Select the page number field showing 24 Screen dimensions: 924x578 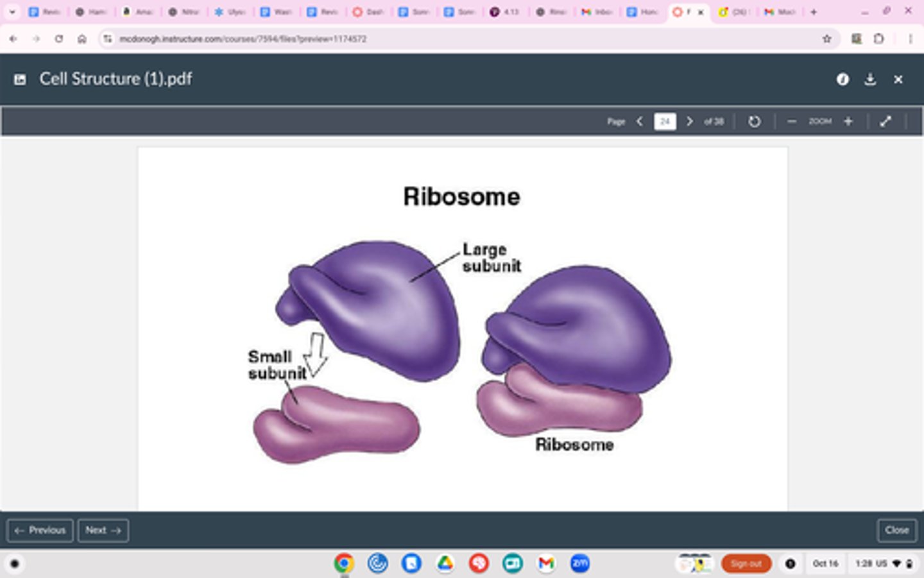coord(665,121)
